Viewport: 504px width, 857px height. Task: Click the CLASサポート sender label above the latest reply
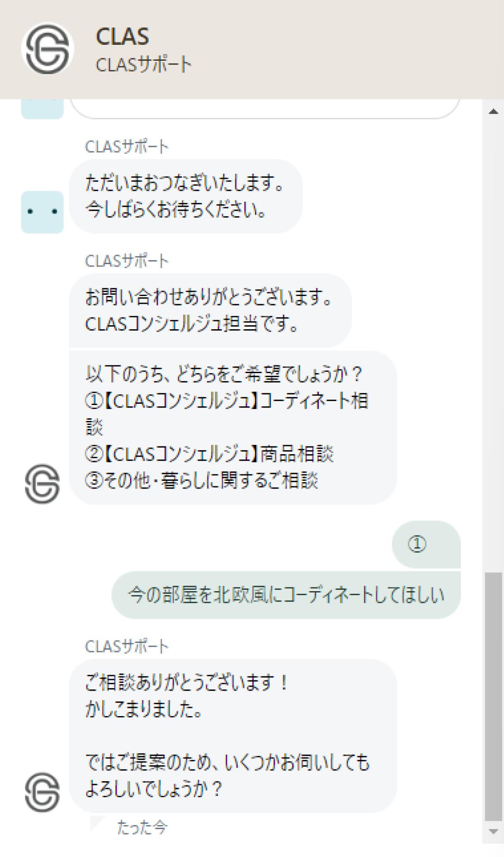click(127, 646)
